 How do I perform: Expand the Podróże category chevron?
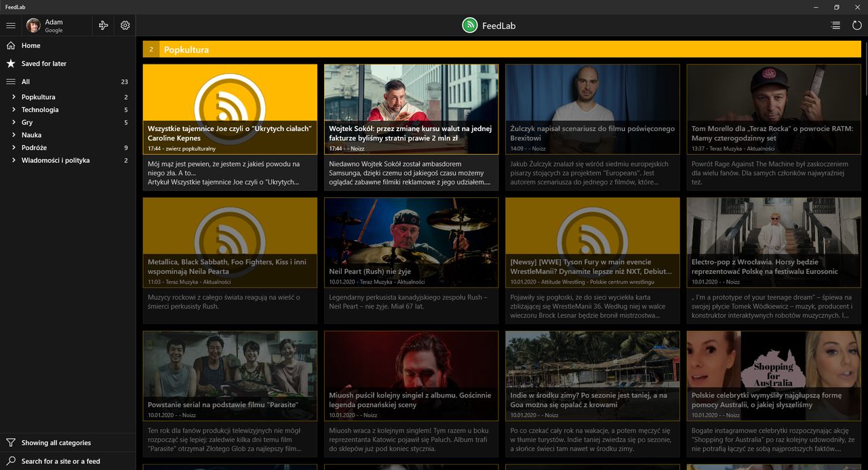click(14, 147)
